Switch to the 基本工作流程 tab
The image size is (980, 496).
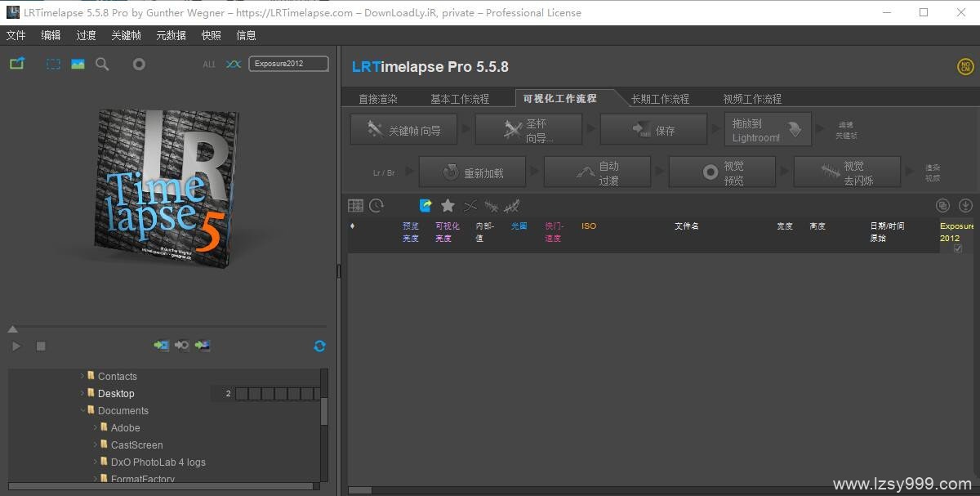[460, 99]
